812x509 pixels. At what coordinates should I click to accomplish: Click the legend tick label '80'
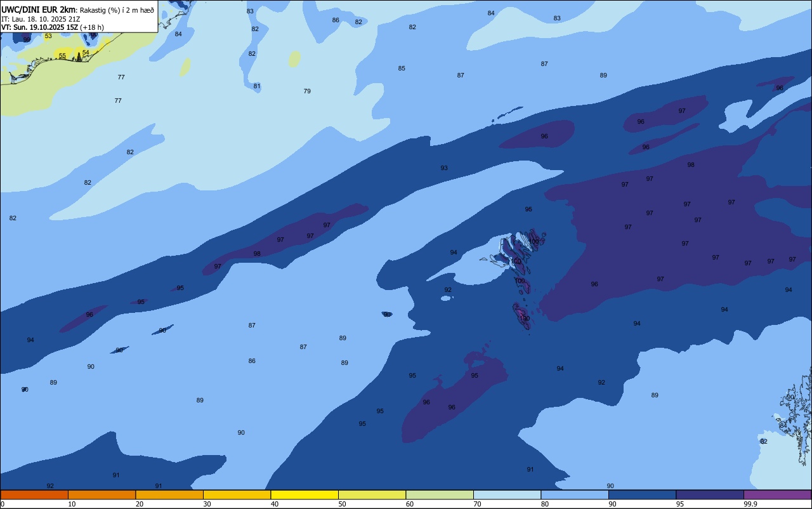point(545,504)
